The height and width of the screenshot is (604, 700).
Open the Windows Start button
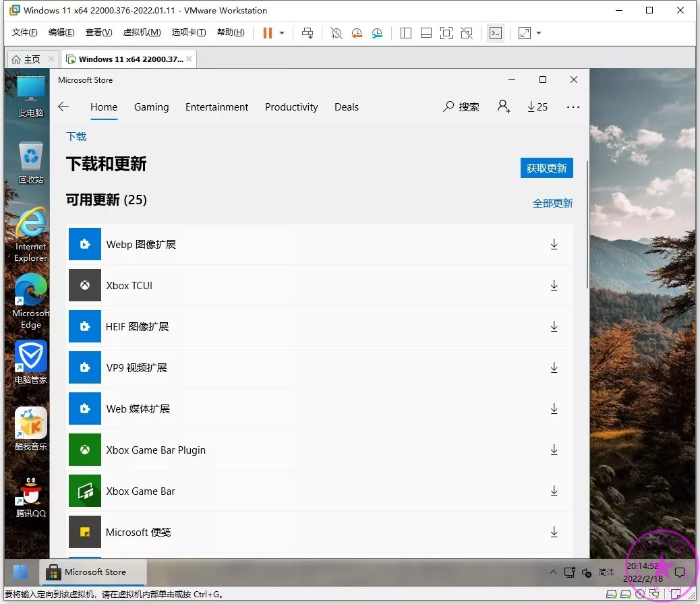point(20,572)
